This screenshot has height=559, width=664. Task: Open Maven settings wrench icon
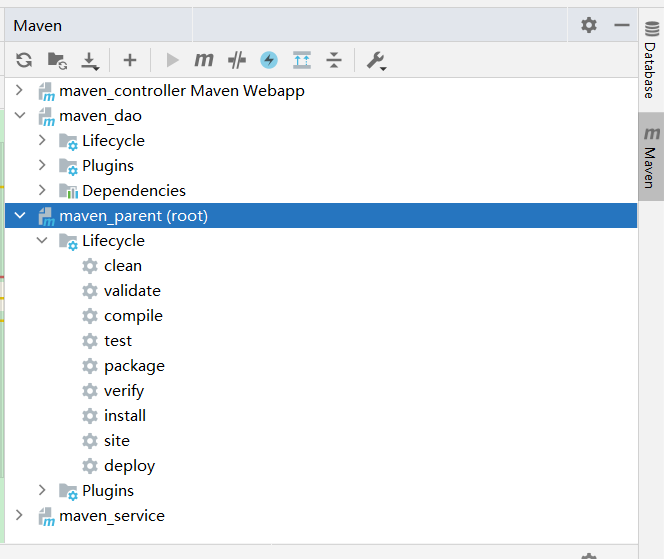376,61
